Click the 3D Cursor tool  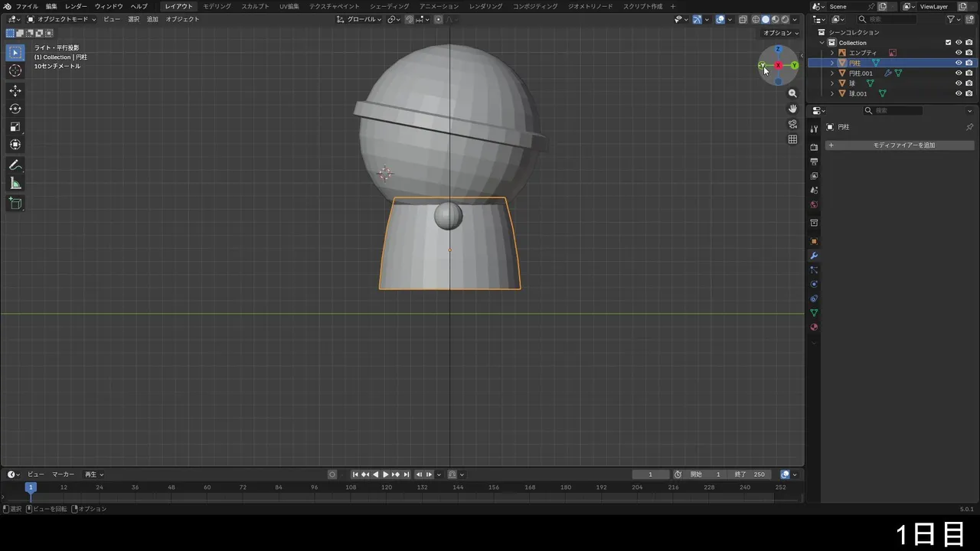coord(15,70)
